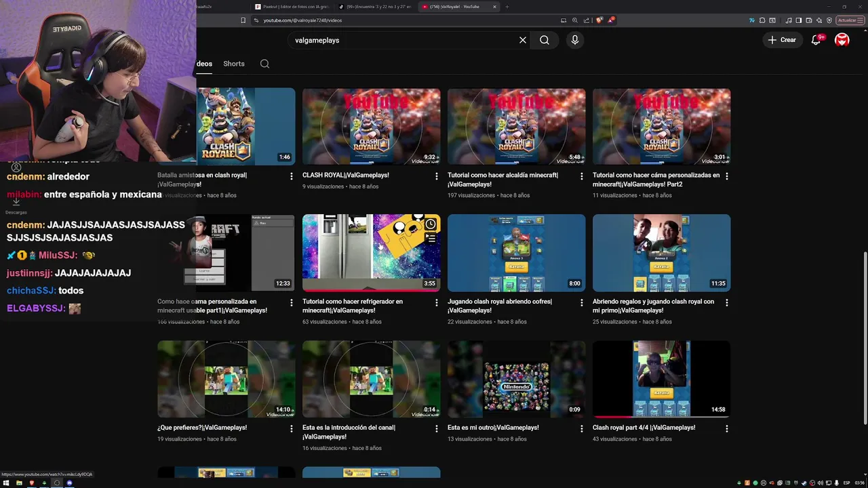Open options for Tutorial como hacer refrigerador
Viewport: 868px width, 488px height.
point(437,303)
